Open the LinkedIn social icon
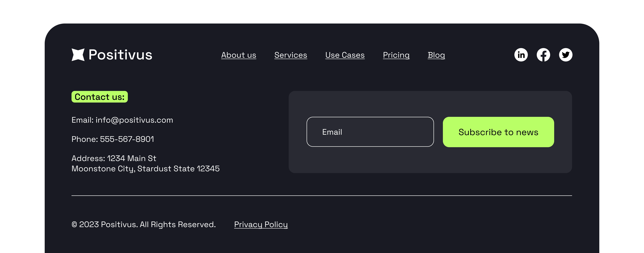The image size is (644, 253). 521,55
